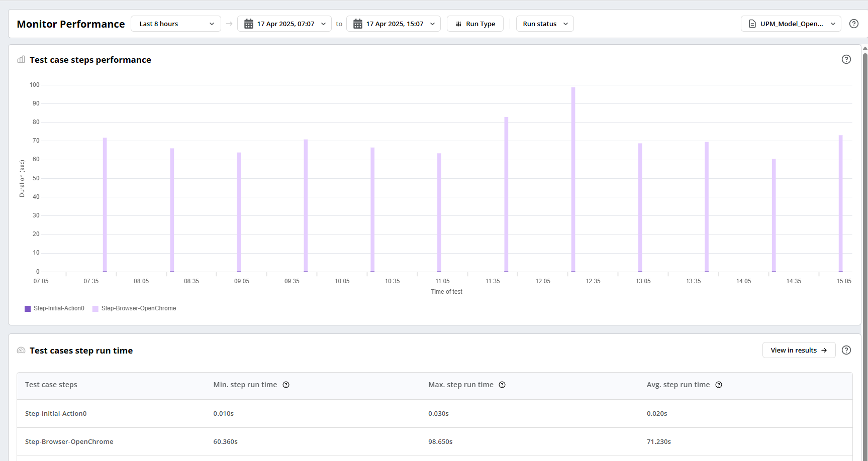Image resolution: width=868 pixels, height=461 pixels.
Task: Click the Time of test axis label
Action: pyautogui.click(x=446, y=292)
